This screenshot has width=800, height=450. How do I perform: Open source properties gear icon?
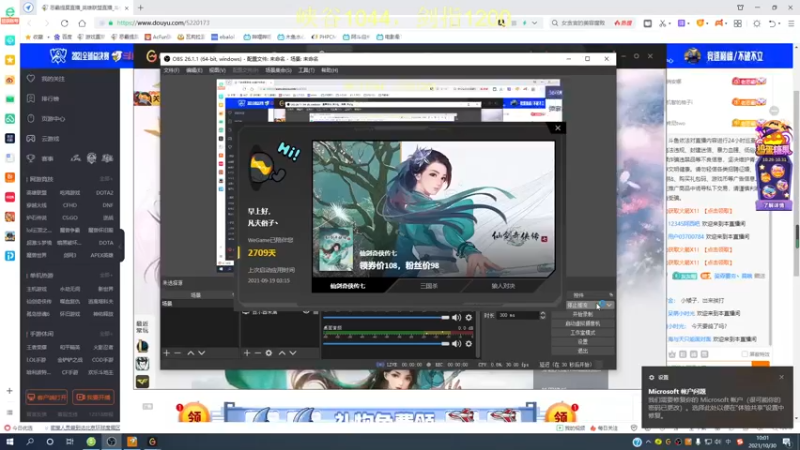pos(269,353)
